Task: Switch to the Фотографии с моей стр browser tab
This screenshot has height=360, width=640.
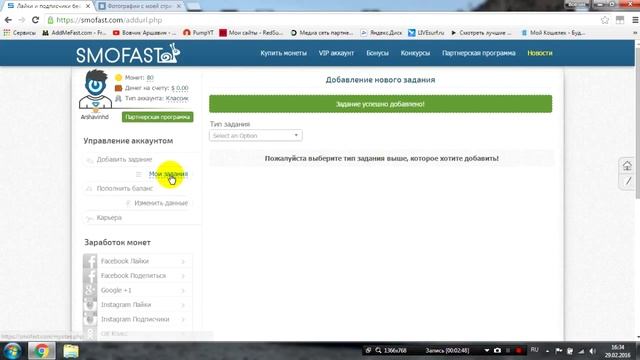Action: tap(139, 6)
